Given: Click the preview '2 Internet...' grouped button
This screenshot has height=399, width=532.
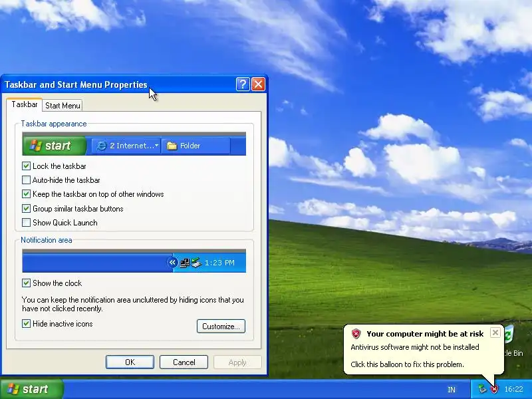Looking at the screenshot, I should coord(126,146).
